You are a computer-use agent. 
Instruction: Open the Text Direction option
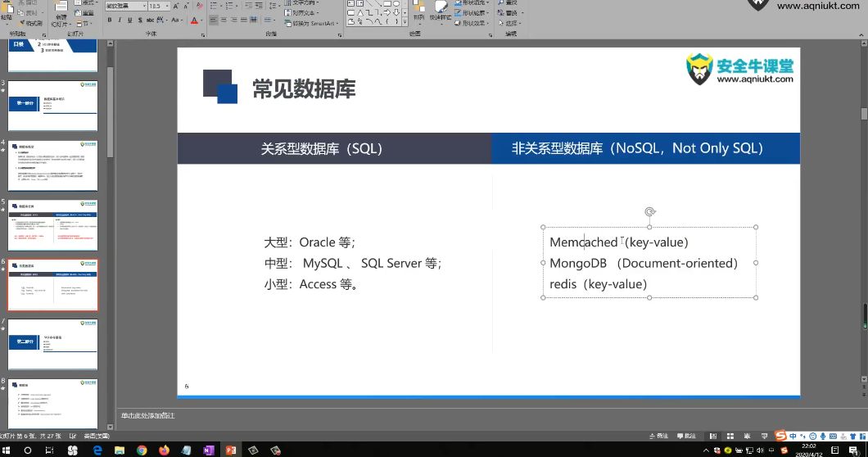(303, 3)
